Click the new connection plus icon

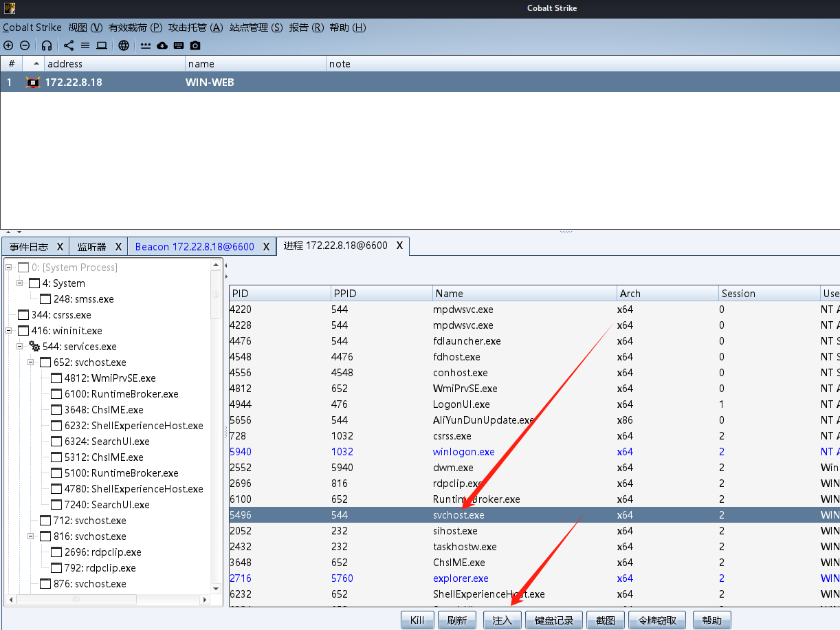8,45
